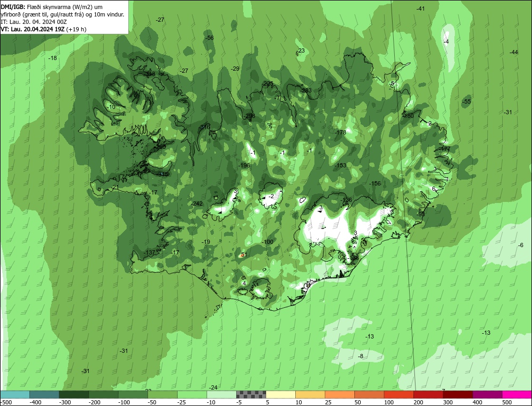Click the -137 flux value on the map
This screenshot has width=532, height=406.
pyautogui.click(x=149, y=252)
